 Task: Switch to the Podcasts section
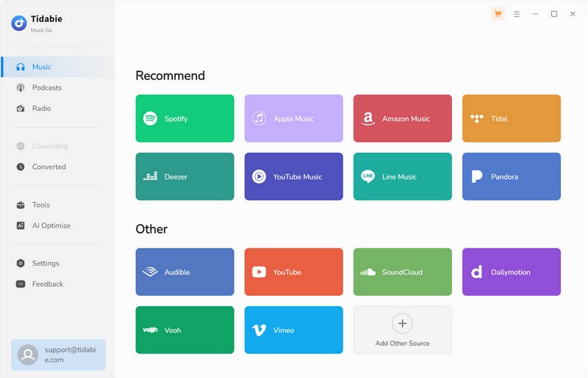(46, 88)
